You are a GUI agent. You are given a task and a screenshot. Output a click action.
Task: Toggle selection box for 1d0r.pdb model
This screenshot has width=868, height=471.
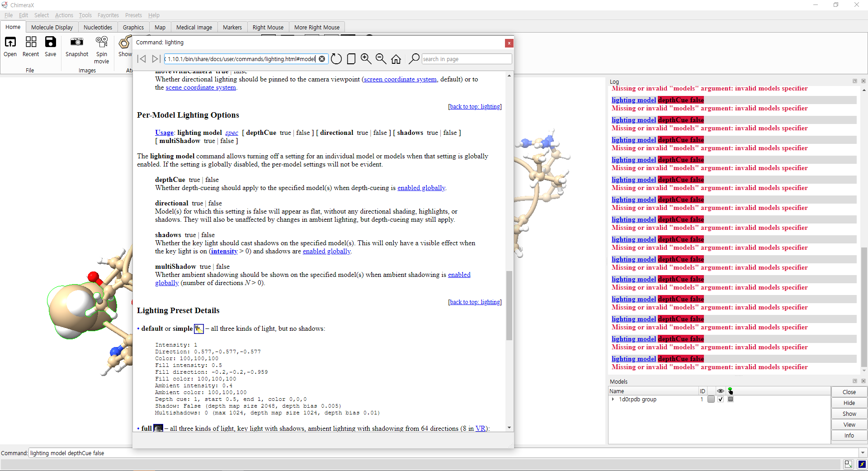(x=731, y=399)
